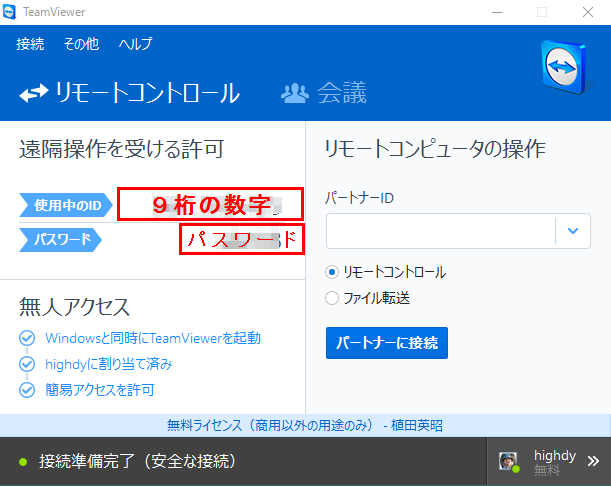The height and width of the screenshot is (486, 611).
Task: Expand the partner ID dropdown arrow
Action: click(573, 231)
